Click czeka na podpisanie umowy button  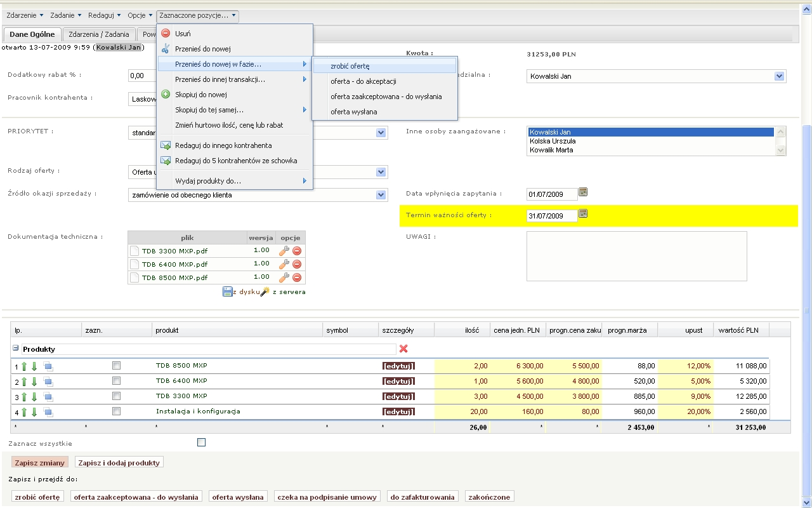[328, 497]
